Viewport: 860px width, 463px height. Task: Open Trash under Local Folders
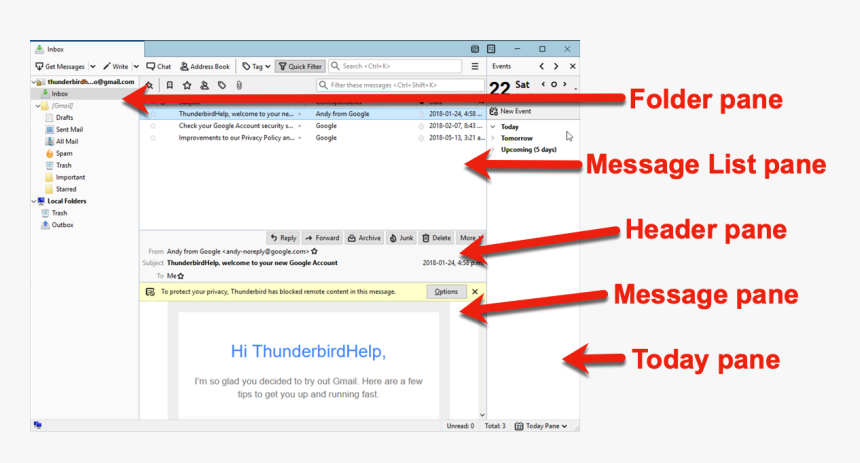pyautogui.click(x=59, y=213)
